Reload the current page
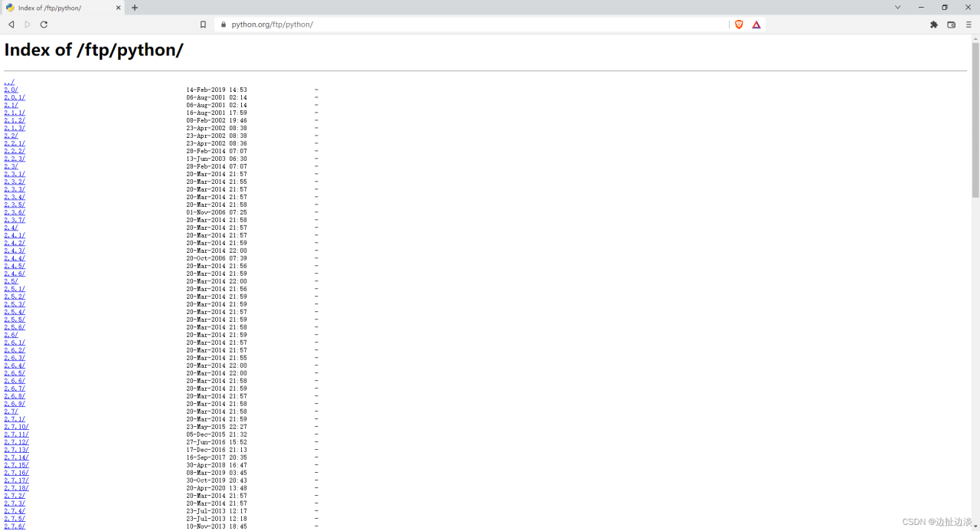Viewport: 980px width, 531px height. 44,25
